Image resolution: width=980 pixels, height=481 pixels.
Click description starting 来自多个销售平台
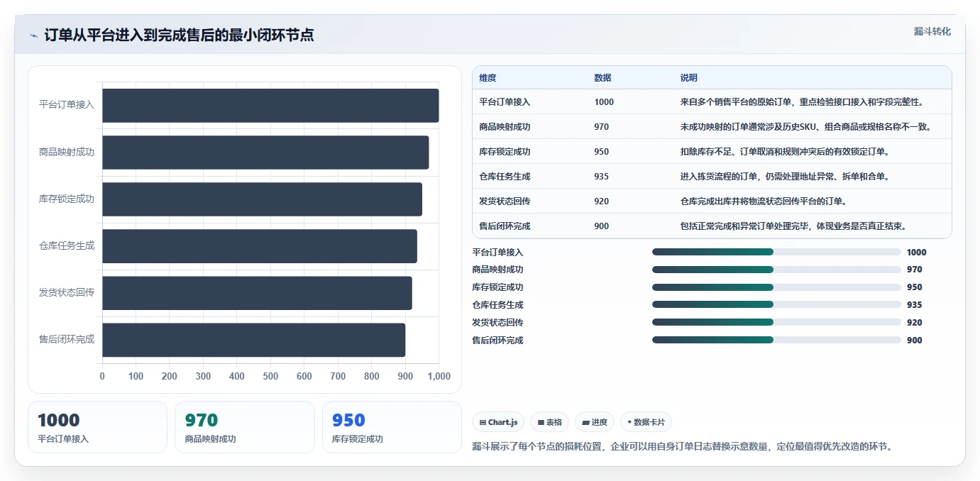click(802, 102)
